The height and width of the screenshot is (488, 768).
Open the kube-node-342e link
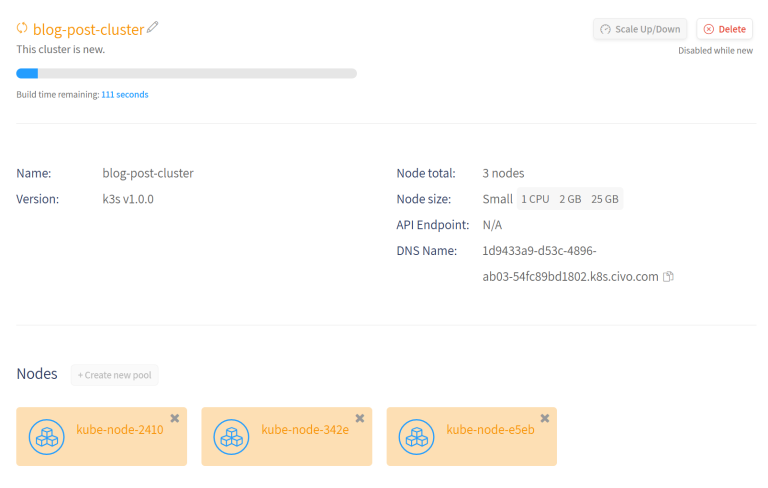click(x=305, y=430)
